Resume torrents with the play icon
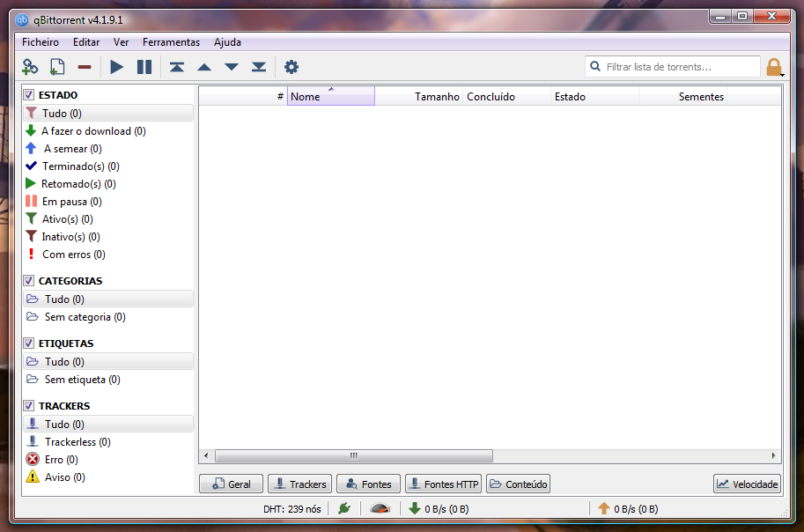This screenshot has width=804, height=532. pos(117,67)
